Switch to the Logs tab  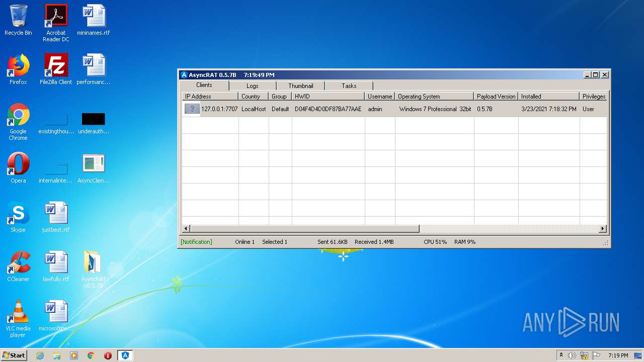click(x=253, y=86)
